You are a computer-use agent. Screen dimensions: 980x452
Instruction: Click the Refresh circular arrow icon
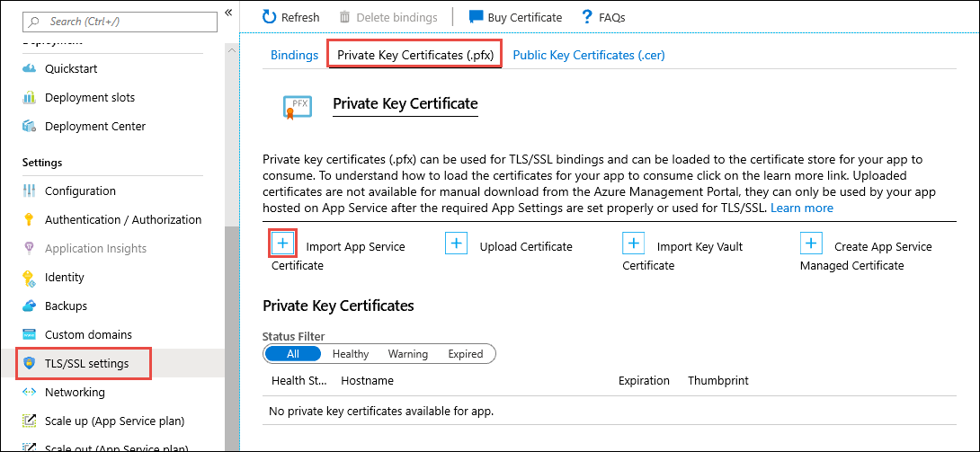coord(270,17)
